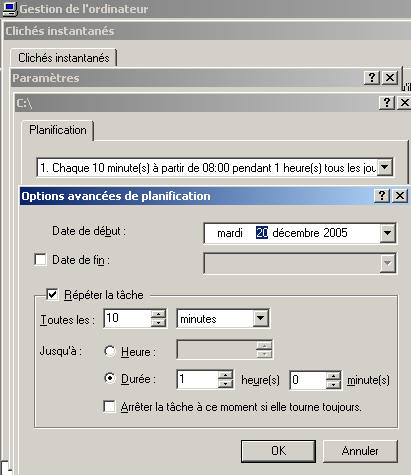
Task: Decrease the Durée minute(s) value
Action: point(333,384)
